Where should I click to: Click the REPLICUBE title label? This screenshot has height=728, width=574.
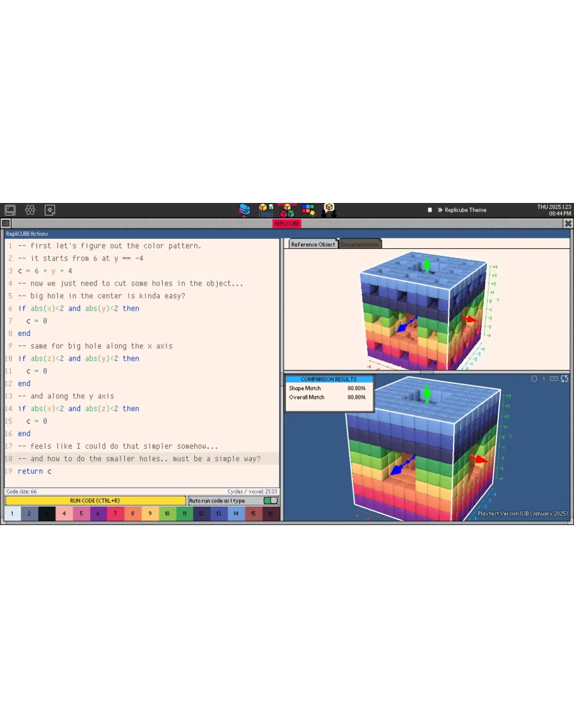286,223
